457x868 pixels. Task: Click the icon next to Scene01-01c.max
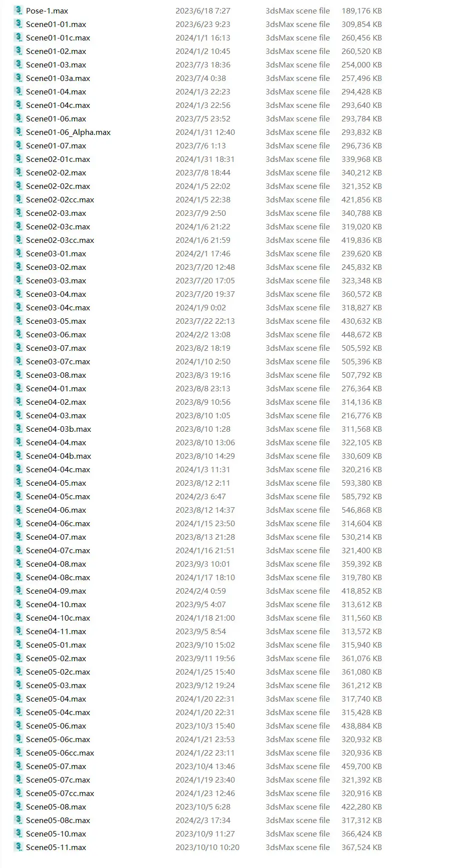coord(18,37)
